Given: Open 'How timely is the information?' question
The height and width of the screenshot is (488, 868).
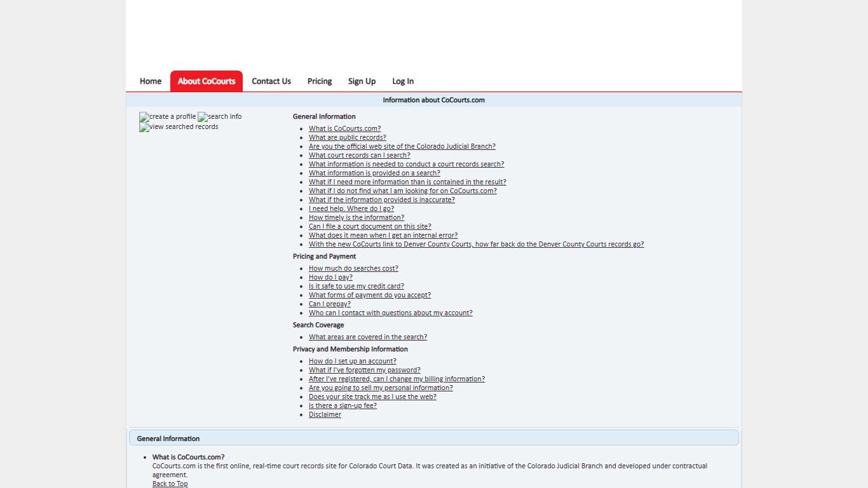Looking at the screenshot, I should (x=356, y=218).
